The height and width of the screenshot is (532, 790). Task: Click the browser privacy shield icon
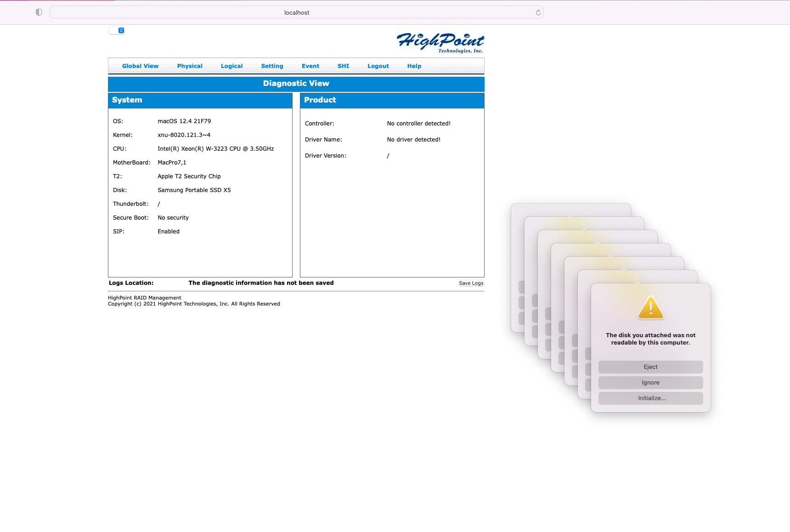[39, 12]
